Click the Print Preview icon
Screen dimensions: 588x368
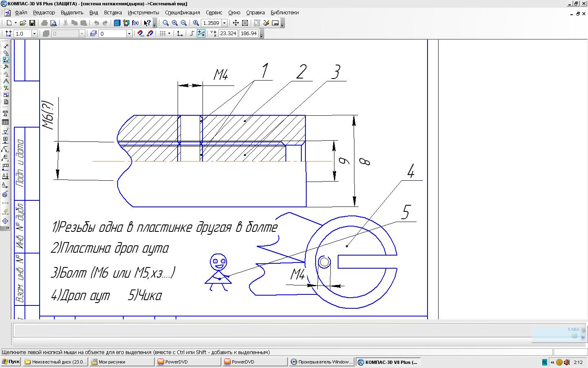tap(53, 23)
